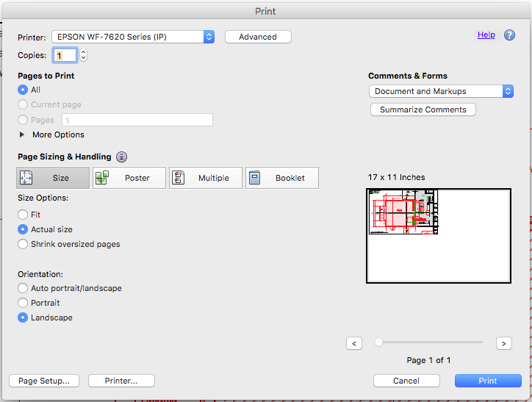Viewport: 532px width, 402px height.
Task: Select the Multiple pages tab icon
Action: pos(179,178)
